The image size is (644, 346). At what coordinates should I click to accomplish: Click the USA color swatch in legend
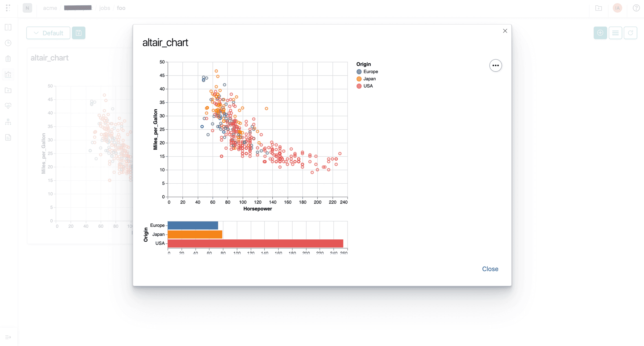[x=359, y=86]
